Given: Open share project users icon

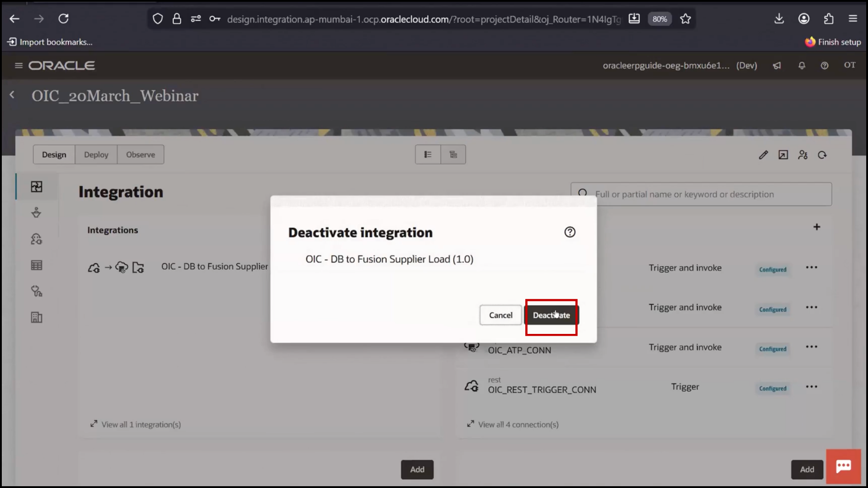Looking at the screenshot, I should (x=803, y=155).
